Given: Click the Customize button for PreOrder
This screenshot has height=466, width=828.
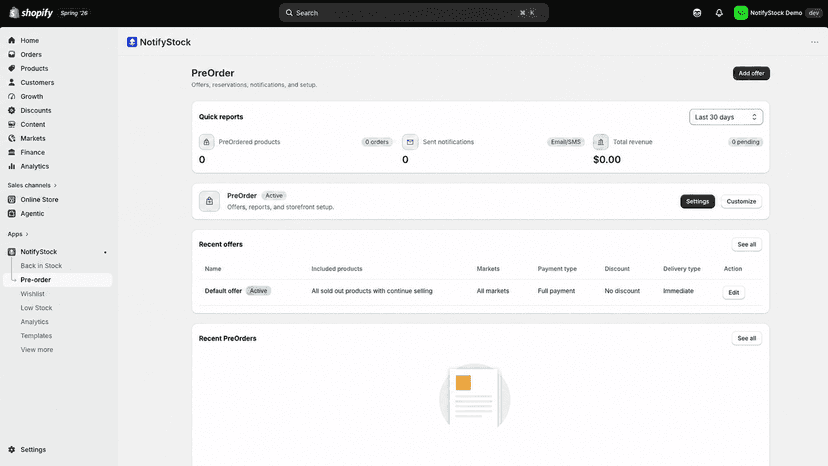Looking at the screenshot, I should (741, 201).
